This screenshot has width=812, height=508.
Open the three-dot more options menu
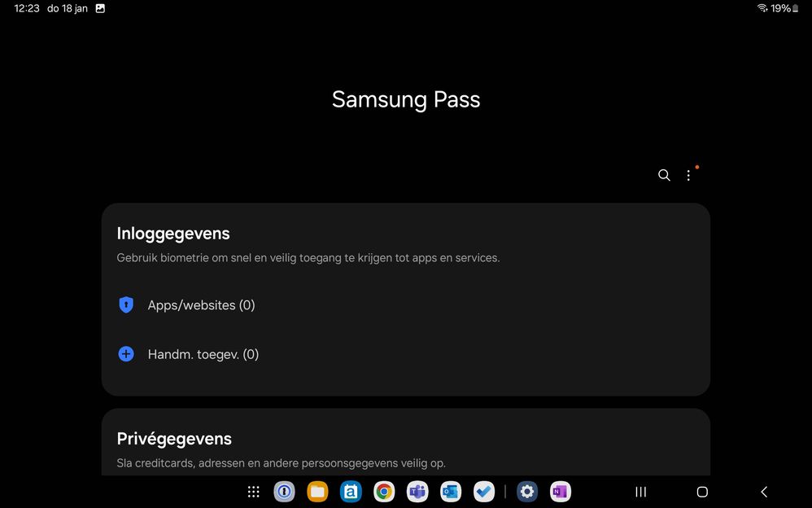688,175
